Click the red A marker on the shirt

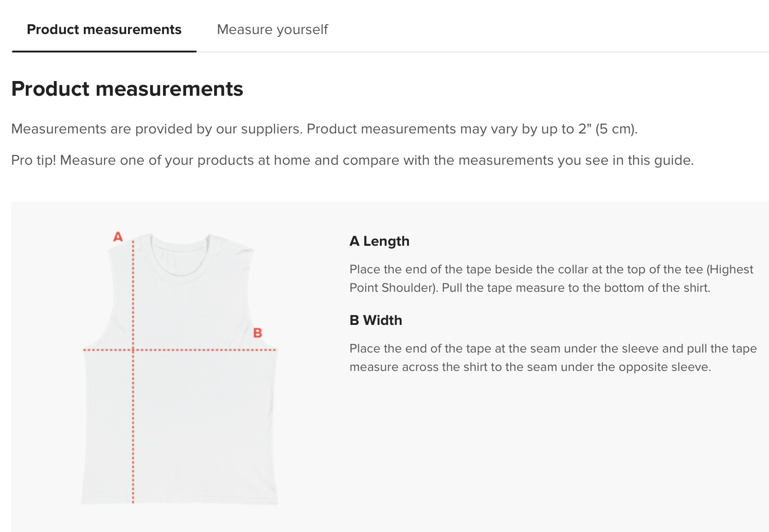click(x=118, y=237)
